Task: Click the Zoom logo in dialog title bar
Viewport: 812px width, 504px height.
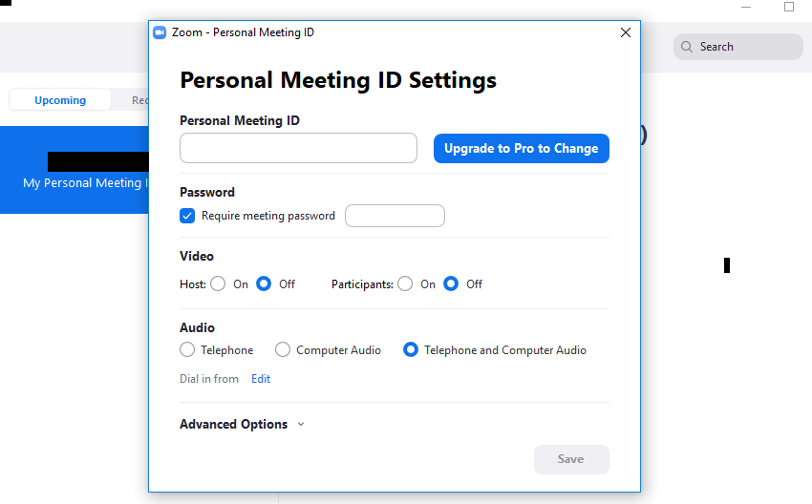Action: click(x=160, y=32)
